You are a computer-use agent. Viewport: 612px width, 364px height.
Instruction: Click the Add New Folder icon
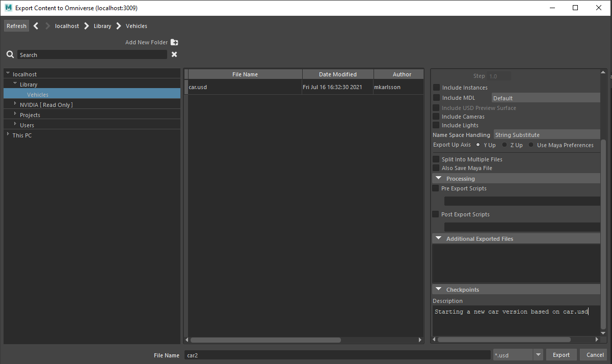point(174,42)
